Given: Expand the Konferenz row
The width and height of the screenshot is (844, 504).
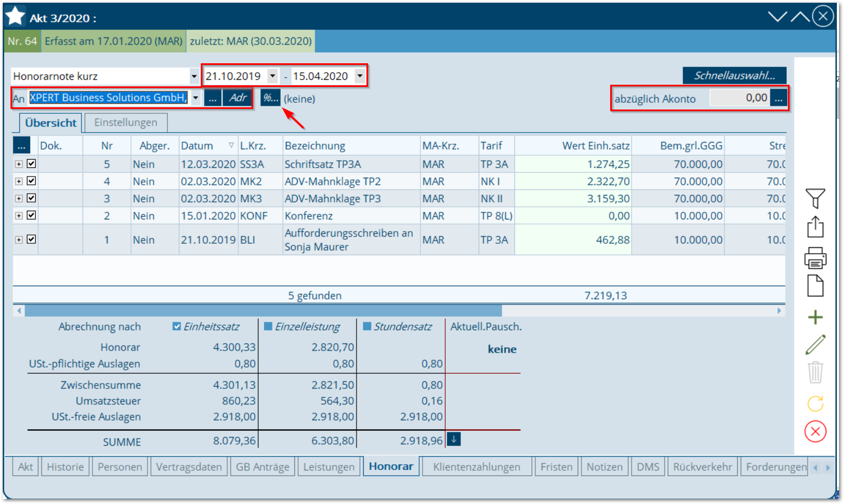Looking at the screenshot, I should coord(19,216).
